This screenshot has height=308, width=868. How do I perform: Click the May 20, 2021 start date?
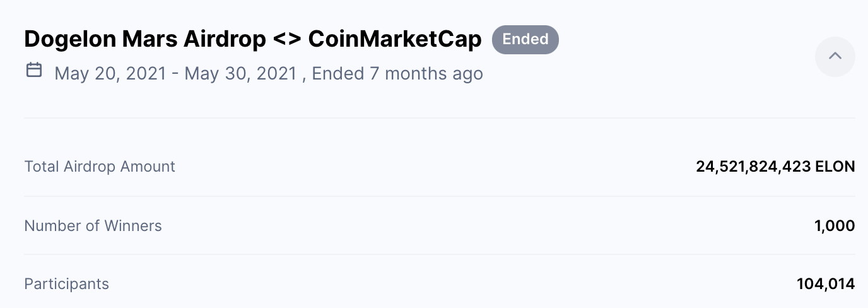pyautogui.click(x=111, y=73)
